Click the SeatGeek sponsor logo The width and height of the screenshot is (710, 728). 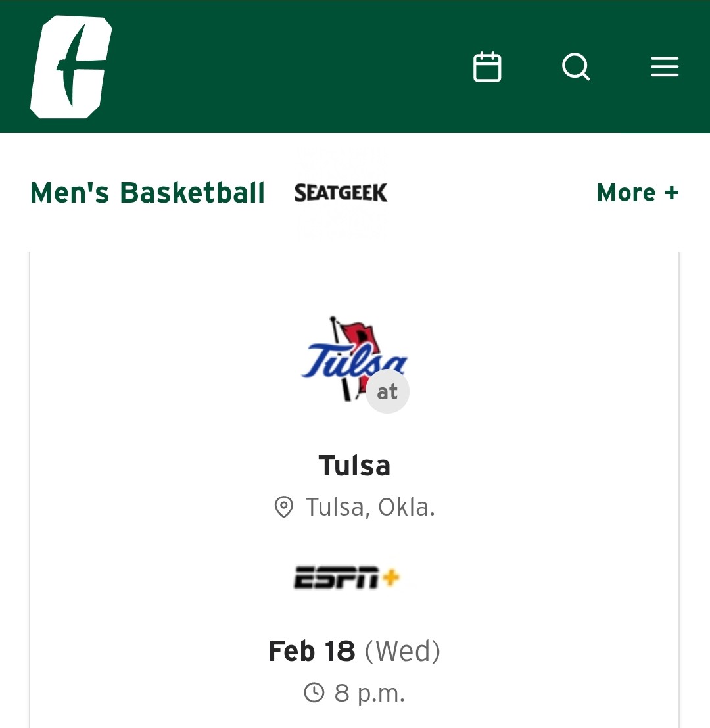pos(341,193)
